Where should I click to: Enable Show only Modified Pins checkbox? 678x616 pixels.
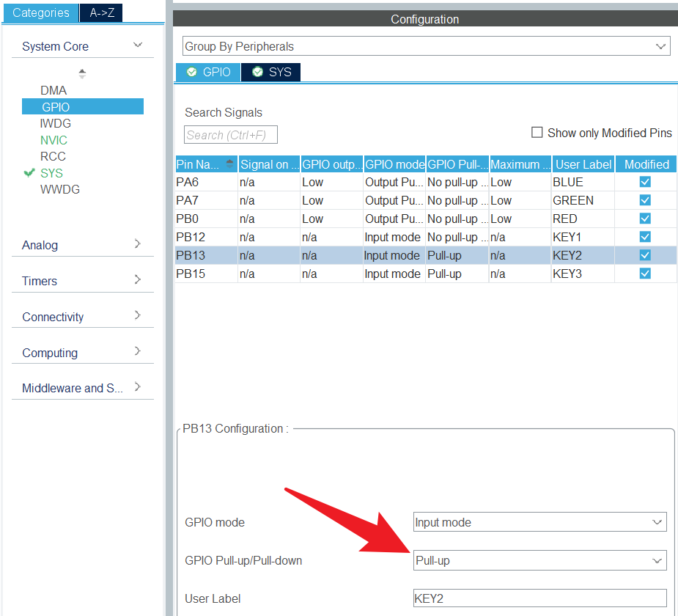coord(537,133)
